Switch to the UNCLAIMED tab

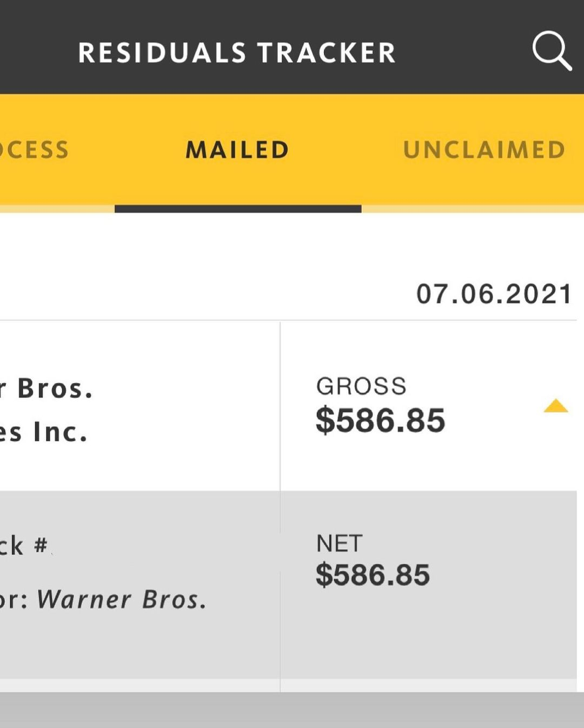[484, 150]
